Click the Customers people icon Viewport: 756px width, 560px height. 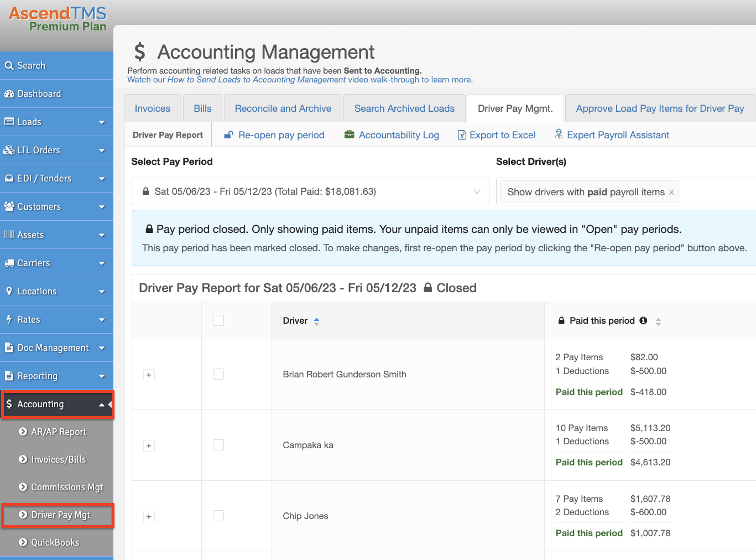click(x=9, y=206)
